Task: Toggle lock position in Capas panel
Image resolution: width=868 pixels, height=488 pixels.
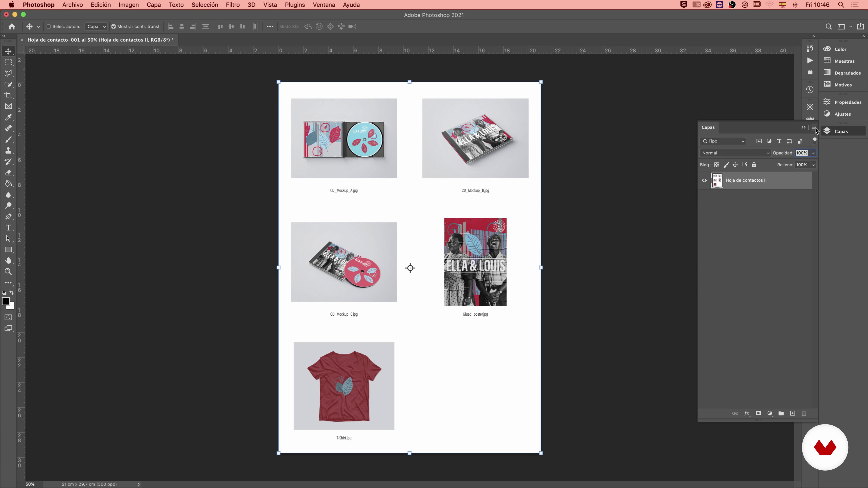Action: coord(735,165)
